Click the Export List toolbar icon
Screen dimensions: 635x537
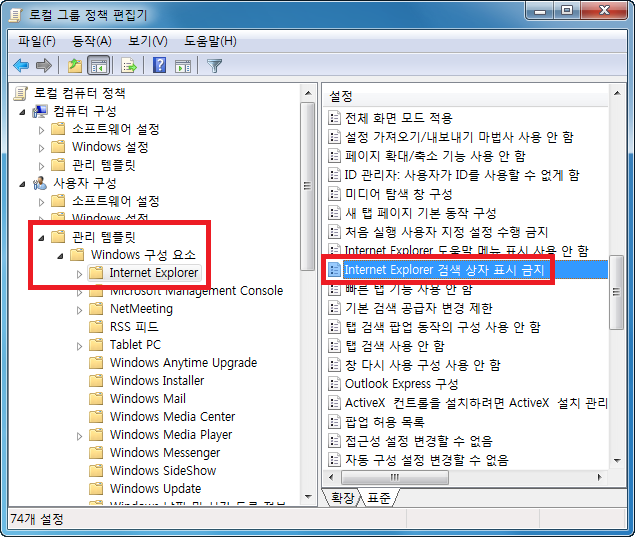coord(129,65)
